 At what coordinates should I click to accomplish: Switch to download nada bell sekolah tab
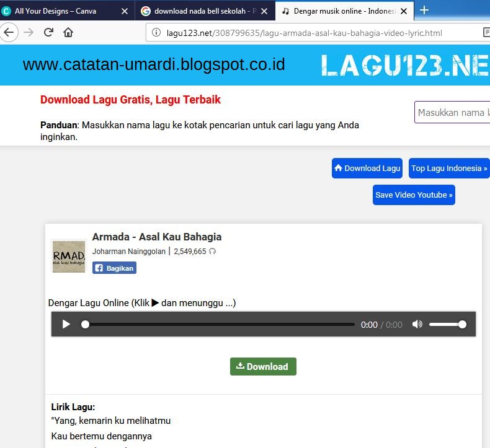pyautogui.click(x=205, y=11)
